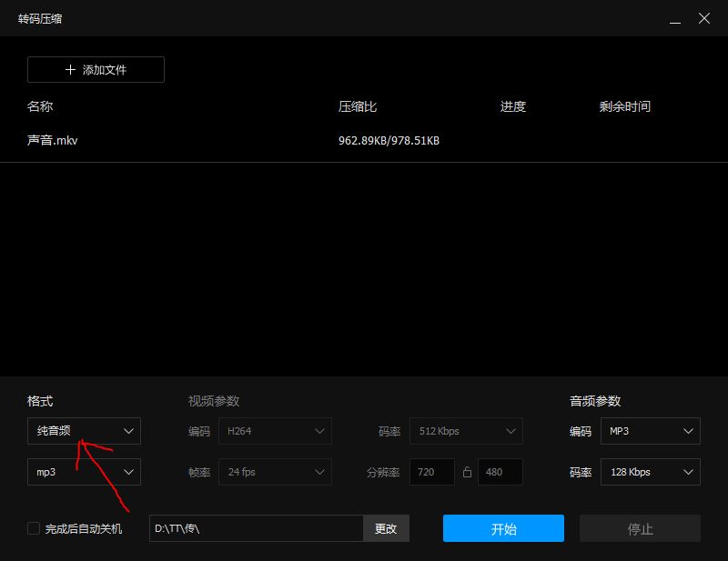Screen dimensions: 728x561
Task: Click the output path input showing D:\TT\传\
Action: pos(255,528)
